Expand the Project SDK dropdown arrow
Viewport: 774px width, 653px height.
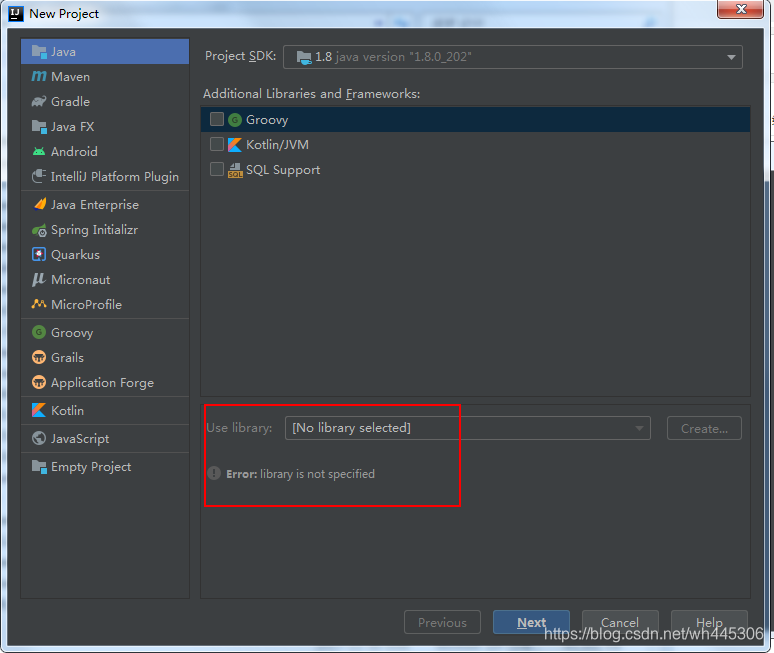pyautogui.click(x=731, y=57)
